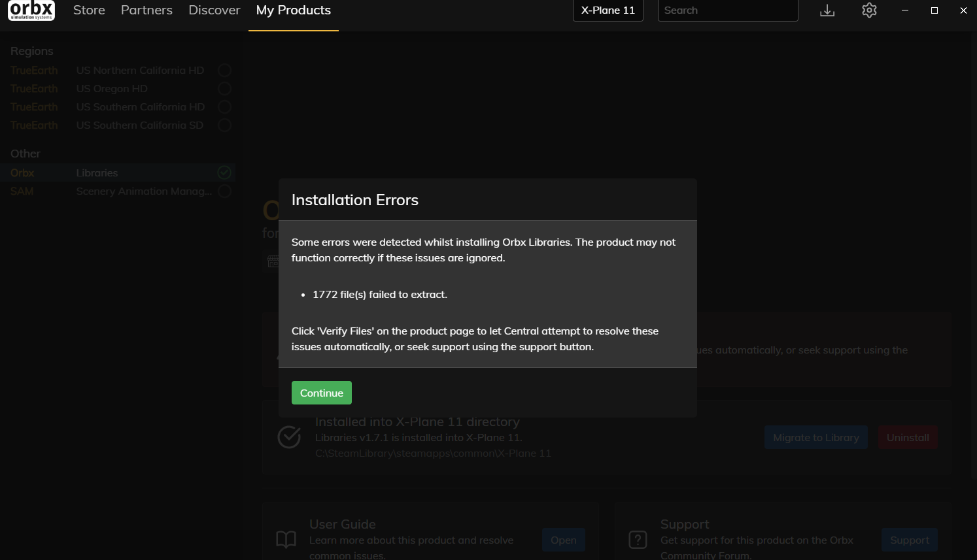Minimize the Orbx Central window
The height and width of the screenshot is (560, 977).
click(x=905, y=10)
